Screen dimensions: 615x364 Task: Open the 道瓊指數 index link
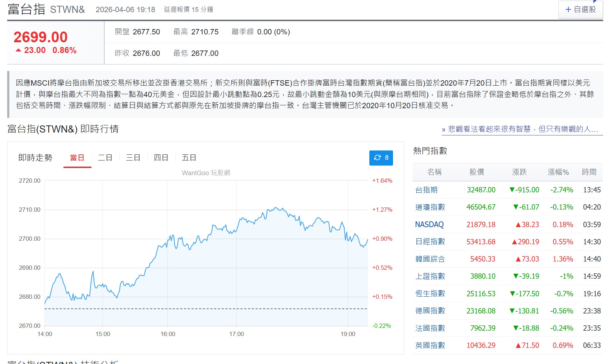click(430, 207)
